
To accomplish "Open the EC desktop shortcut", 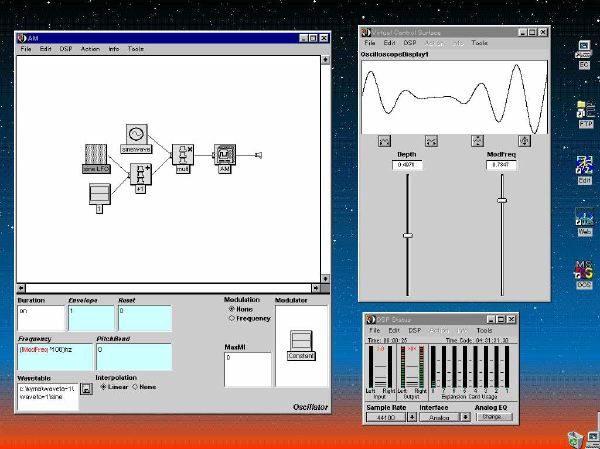I will pos(584,54).
